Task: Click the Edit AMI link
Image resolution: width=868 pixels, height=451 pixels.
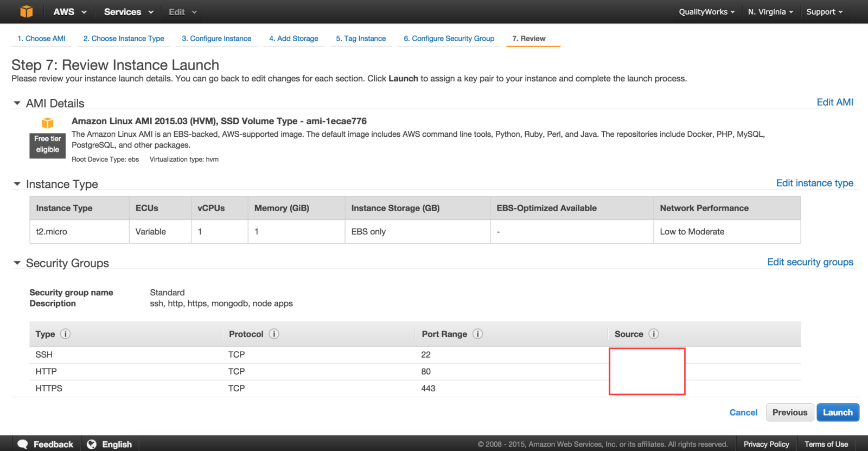Action: click(x=835, y=102)
